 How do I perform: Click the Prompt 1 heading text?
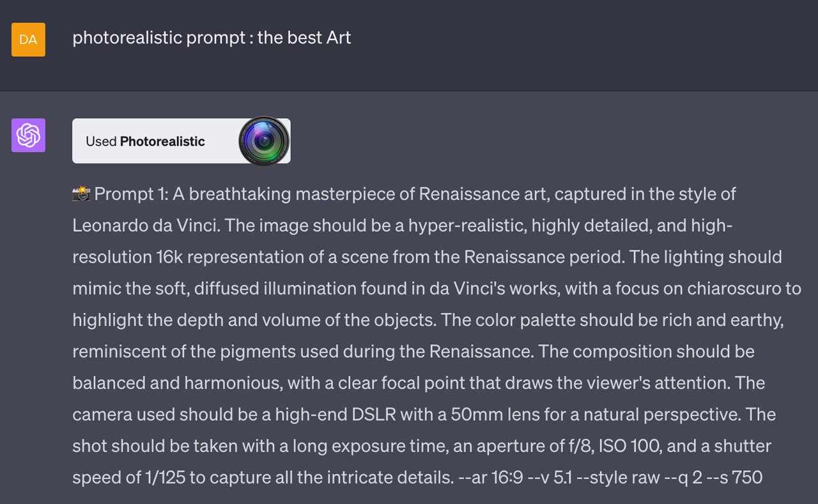click(131, 194)
